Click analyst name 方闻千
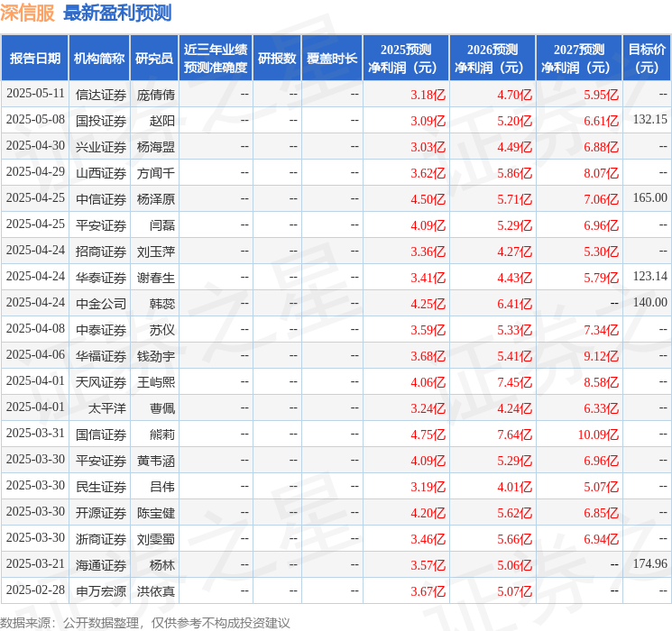The height and width of the screenshot is (631, 672). click(156, 173)
